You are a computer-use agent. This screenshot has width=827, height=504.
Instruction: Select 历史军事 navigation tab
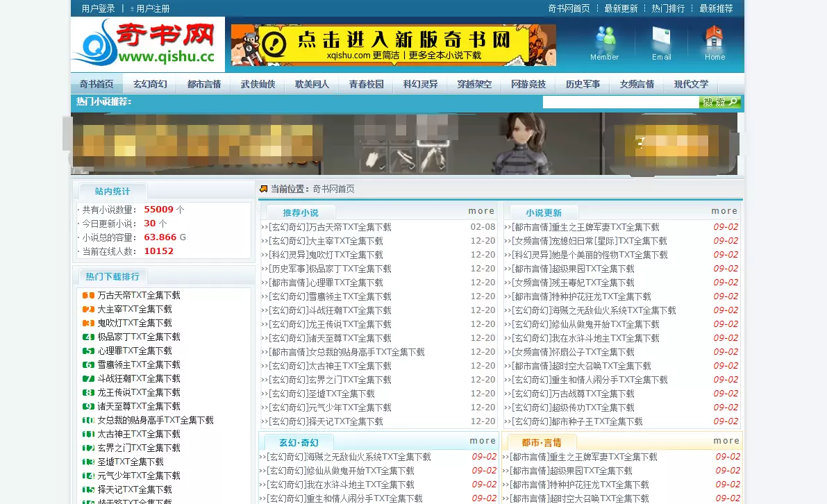click(583, 84)
